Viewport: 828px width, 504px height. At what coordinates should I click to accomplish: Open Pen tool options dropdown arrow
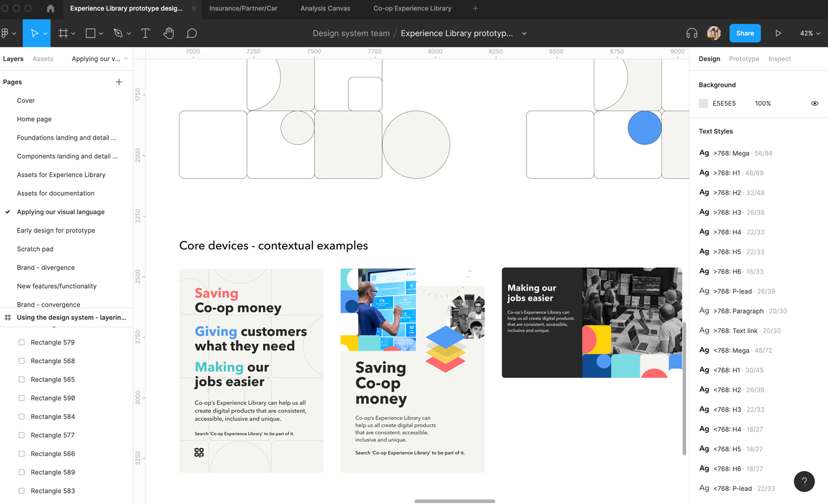[129, 34]
